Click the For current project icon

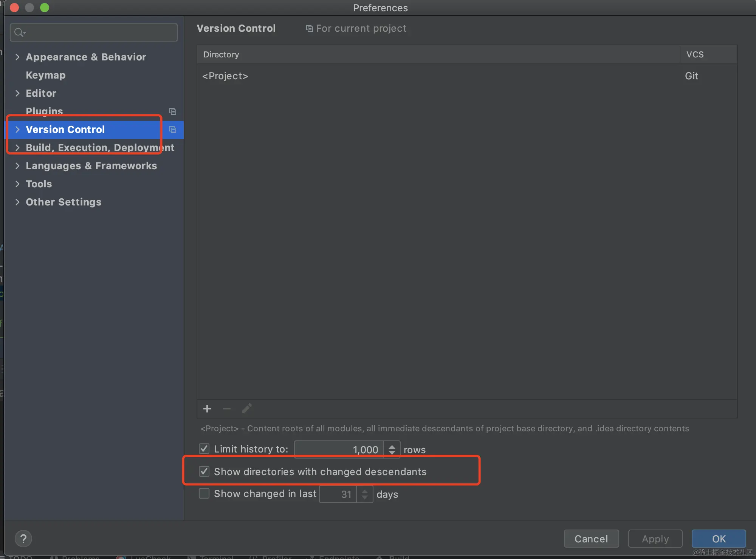click(x=309, y=29)
